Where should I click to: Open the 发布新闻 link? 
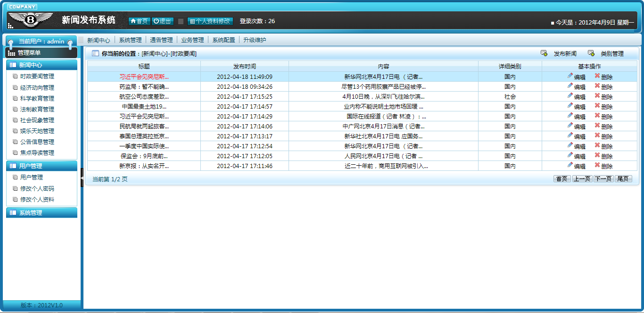click(x=565, y=54)
